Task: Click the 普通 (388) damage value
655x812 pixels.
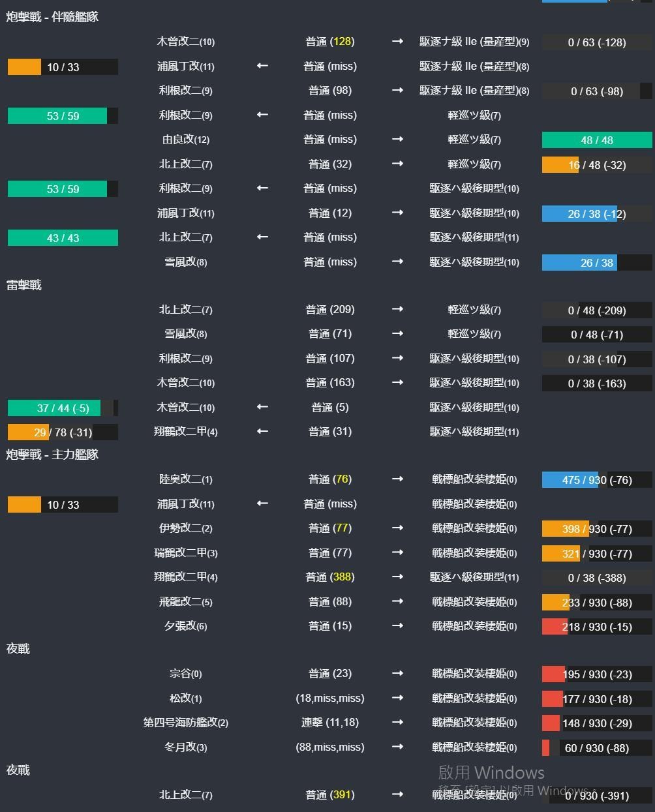Action: coord(329,577)
